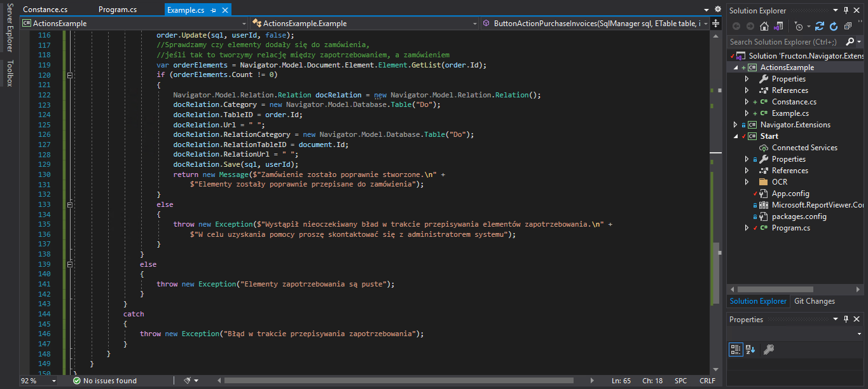The image size is (868, 389).
Task: Open Property Pages wrench icon
Action: [x=768, y=349]
